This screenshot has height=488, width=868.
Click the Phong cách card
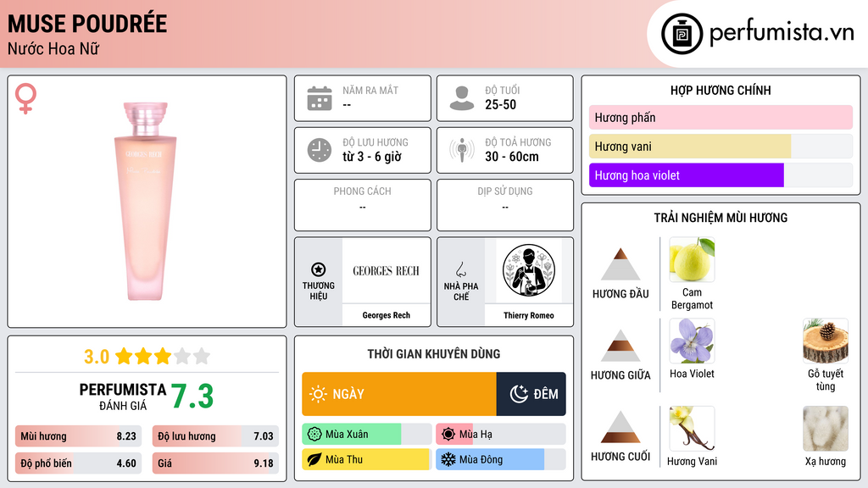pyautogui.click(x=363, y=205)
